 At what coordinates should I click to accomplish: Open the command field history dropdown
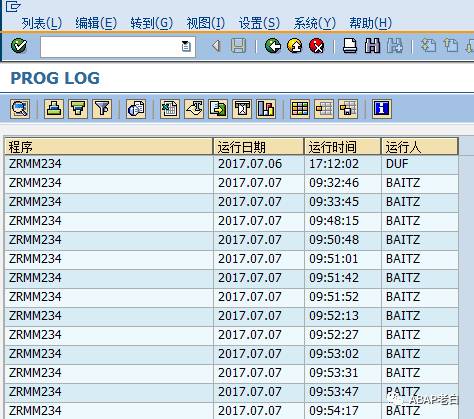tap(186, 46)
